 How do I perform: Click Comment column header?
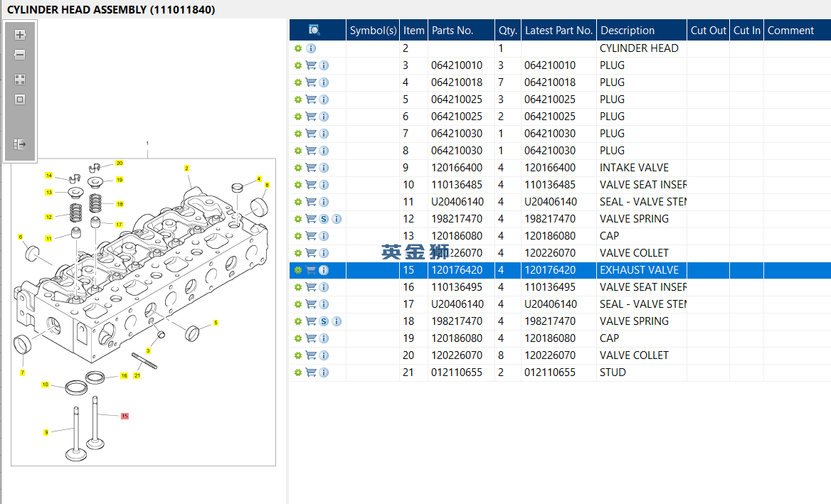point(797,30)
